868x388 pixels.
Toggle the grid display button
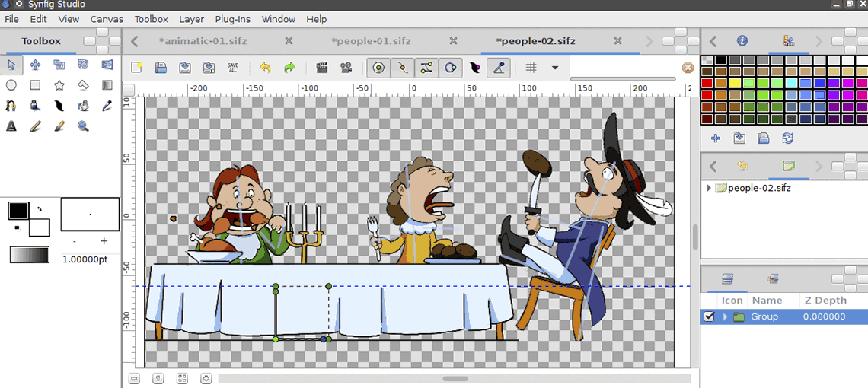[531, 68]
